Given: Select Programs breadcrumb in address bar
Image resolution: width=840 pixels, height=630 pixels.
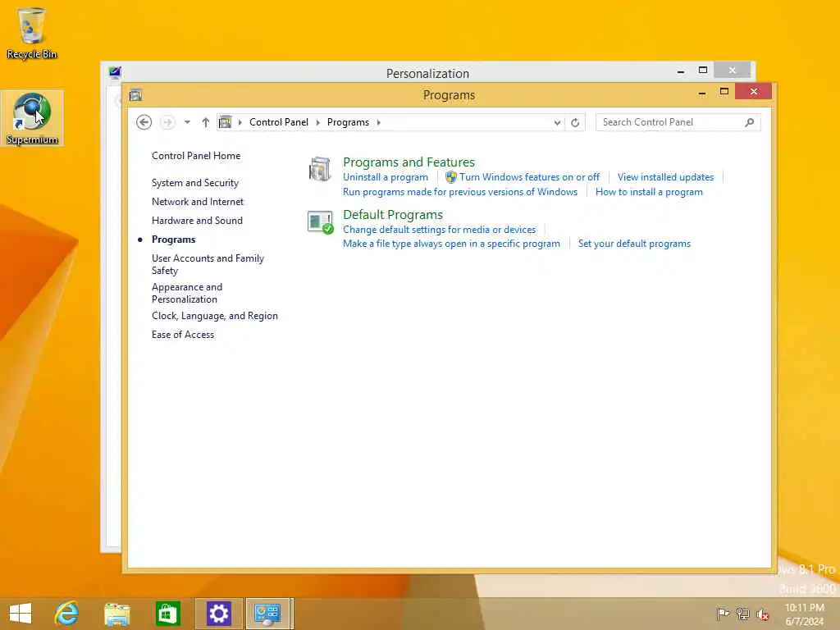Looking at the screenshot, I should pyautogui.click(x=348, y=122).
